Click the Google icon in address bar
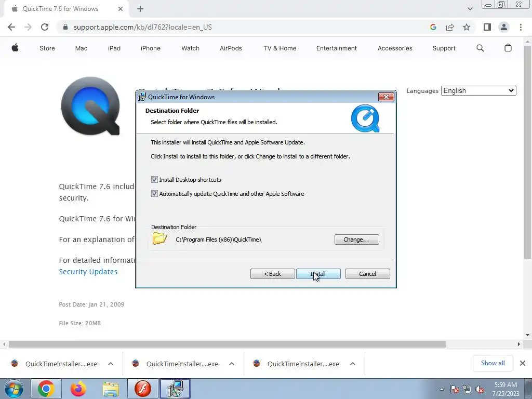This screenshot has height=399, width=532. [433, 27]
